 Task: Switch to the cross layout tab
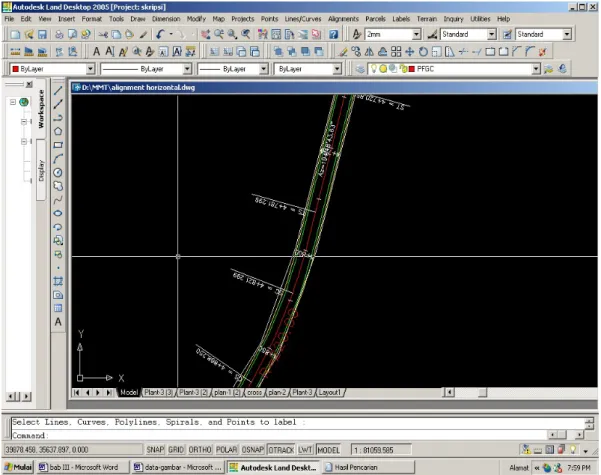coord(255,393)
